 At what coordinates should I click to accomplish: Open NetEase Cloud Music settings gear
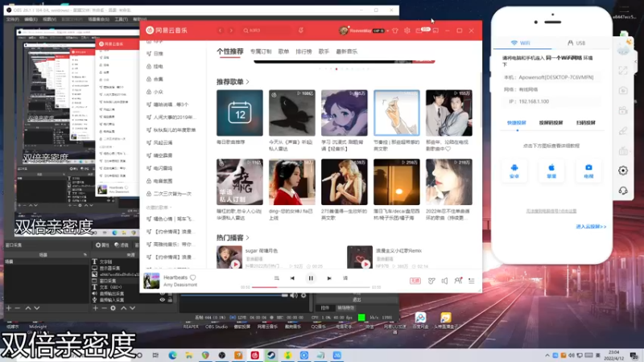407,31
